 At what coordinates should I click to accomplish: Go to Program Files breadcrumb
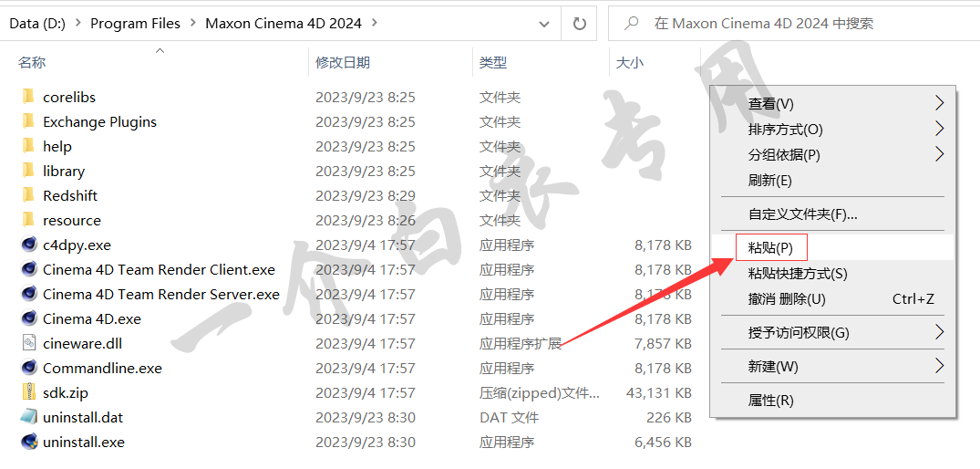(136, 23)
